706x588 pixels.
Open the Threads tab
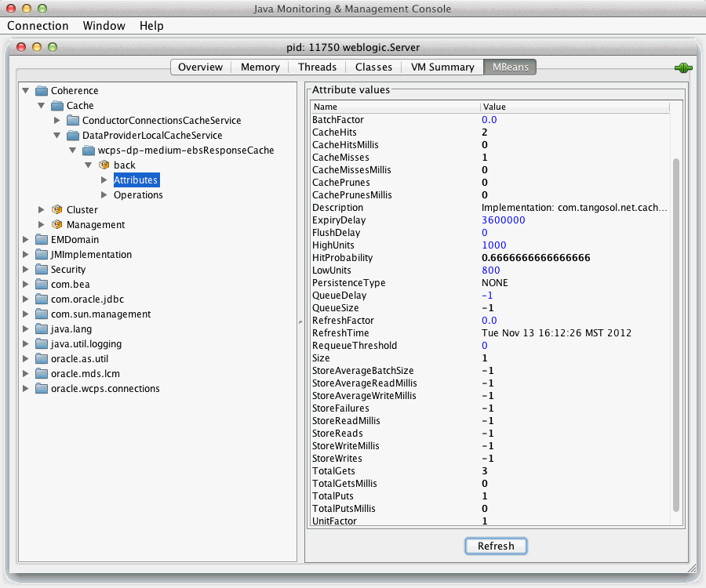click(x=317, y=67)
